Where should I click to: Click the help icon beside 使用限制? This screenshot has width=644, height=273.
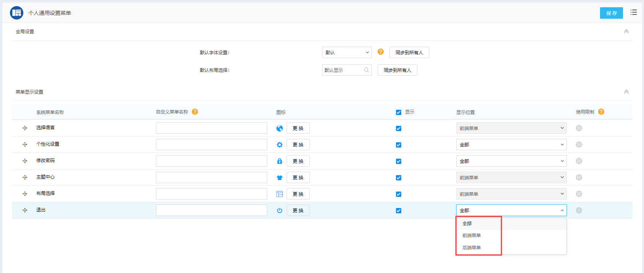601,112
